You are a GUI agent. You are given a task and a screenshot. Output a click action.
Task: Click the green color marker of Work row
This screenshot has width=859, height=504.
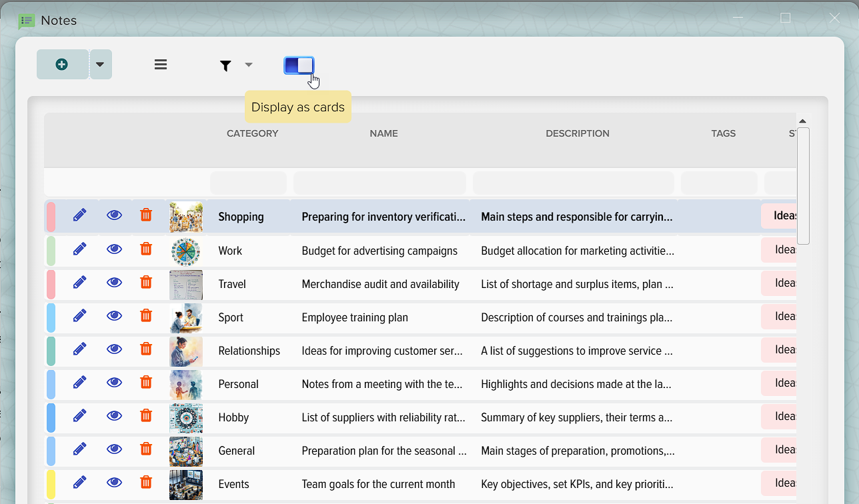(x=51, y=251)
